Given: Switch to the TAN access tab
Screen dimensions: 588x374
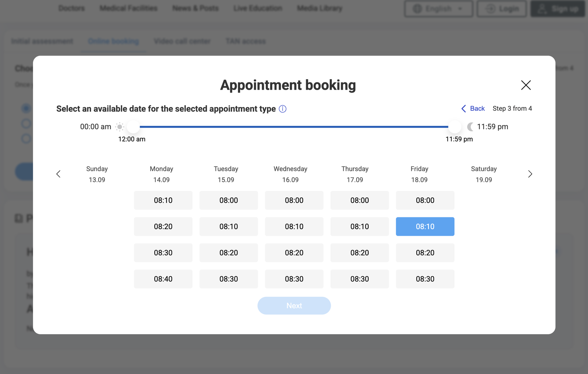Looking at the screenshot, I should [x=246, y=41].
